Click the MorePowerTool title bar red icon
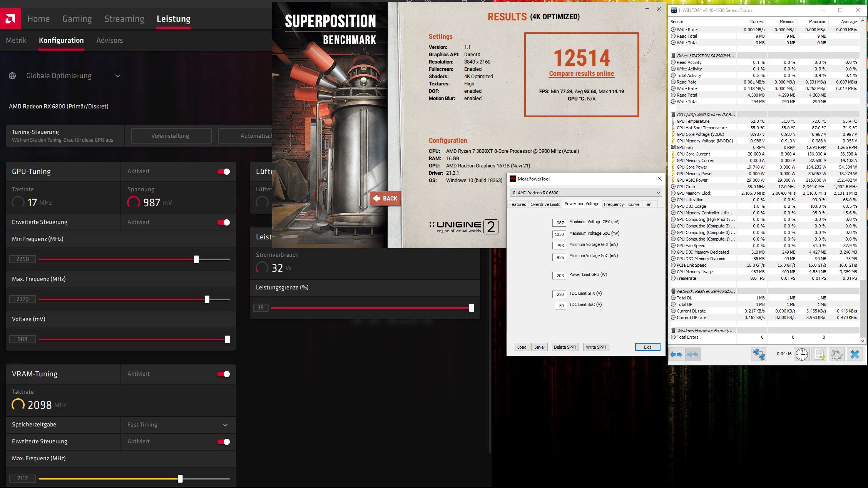The image size is (868, 488). click(512, 179)
